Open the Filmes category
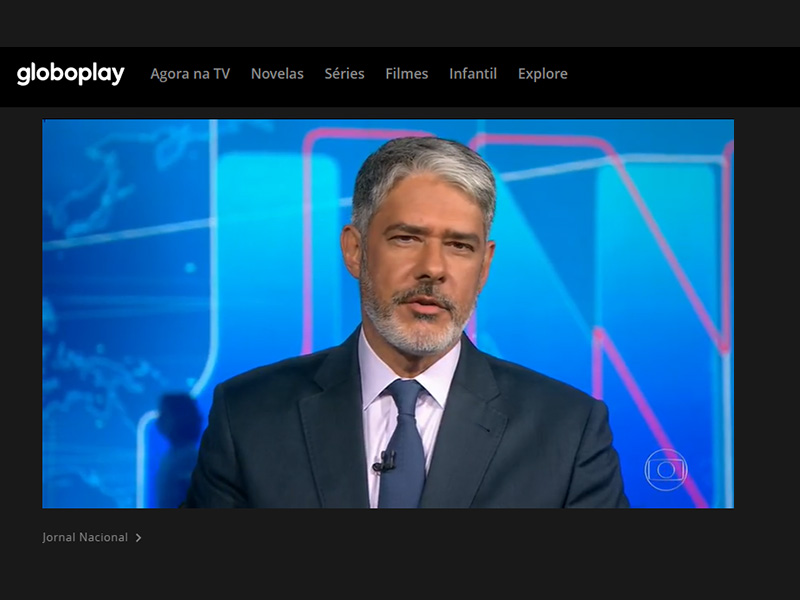Viewport: 800px width, 600px height. pos(406,74)
